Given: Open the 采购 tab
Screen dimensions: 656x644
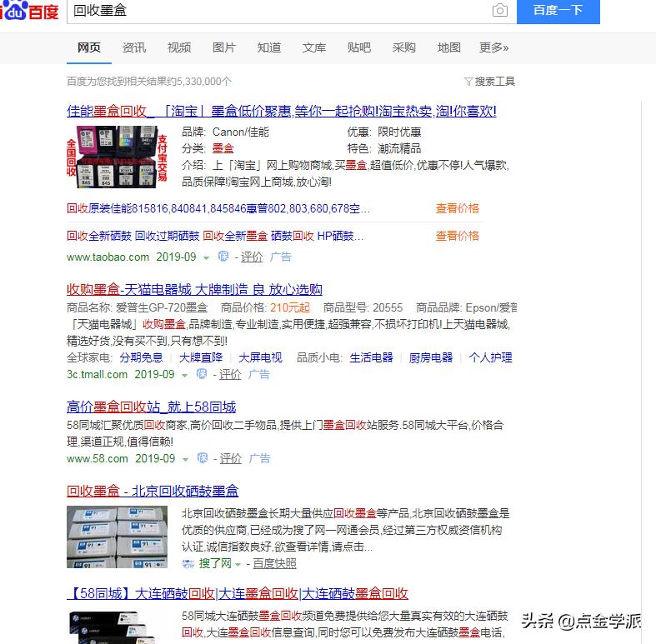Looking at the screenshot, I should (403, 47).
